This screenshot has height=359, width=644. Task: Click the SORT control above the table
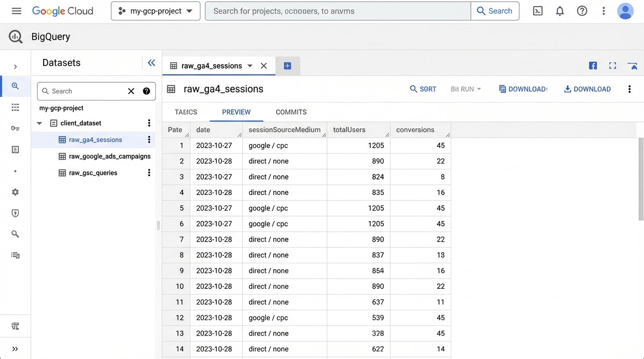pos(423,88)
